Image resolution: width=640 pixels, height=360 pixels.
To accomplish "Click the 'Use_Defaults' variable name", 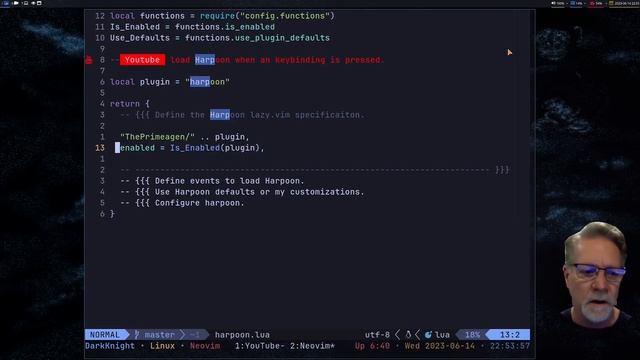I will (140, 38).
